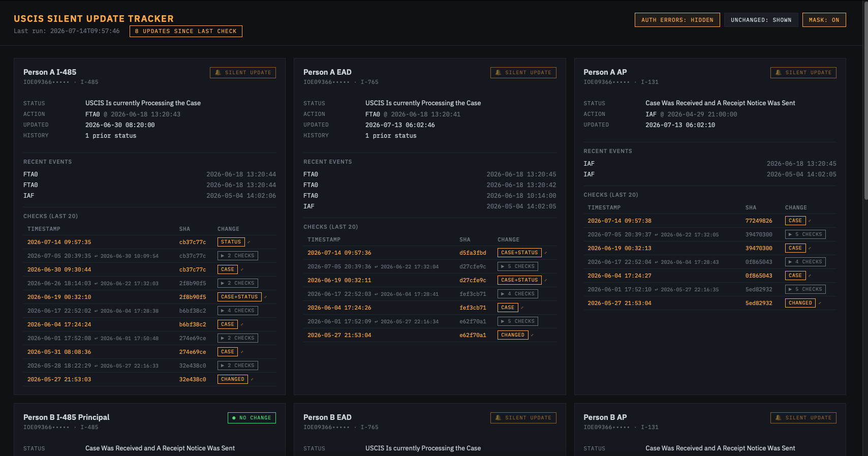868x456 pixels.
Task: Open diff icon in Person A I-485 row 2026-06-19 00:32:10
Action: pyautogui.click(x=265, y=297)
